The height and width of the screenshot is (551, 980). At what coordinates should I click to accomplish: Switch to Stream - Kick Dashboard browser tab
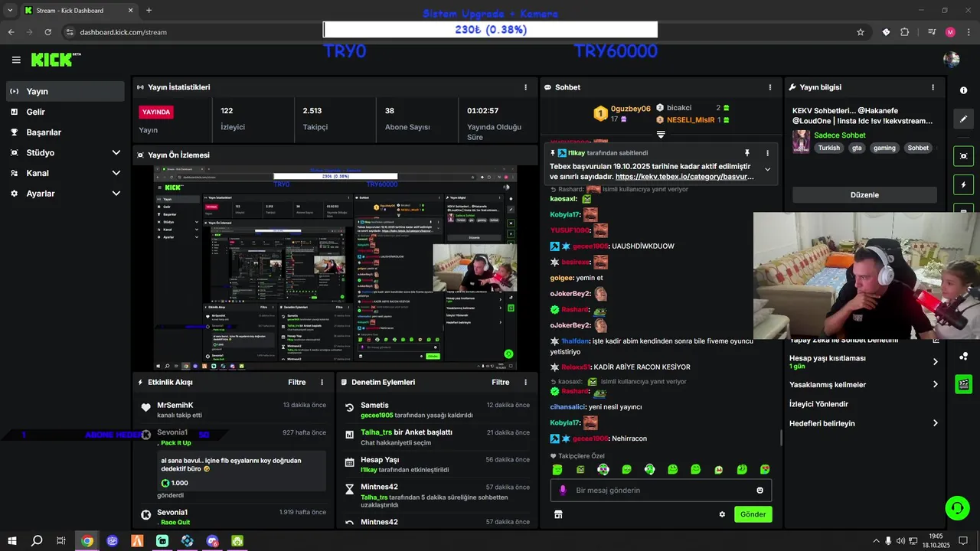click(x=78, y=11)
